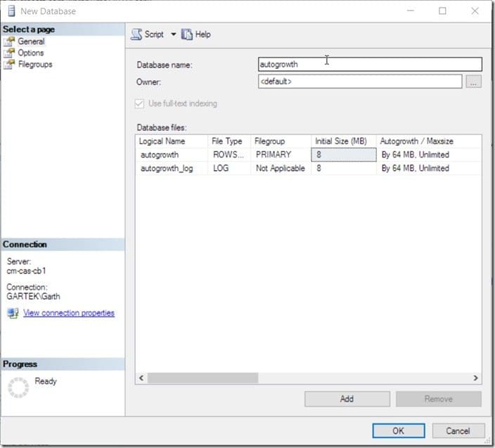495x448 pixels.
Task: Click the Script toolbar icon
Action: [136, 34]
